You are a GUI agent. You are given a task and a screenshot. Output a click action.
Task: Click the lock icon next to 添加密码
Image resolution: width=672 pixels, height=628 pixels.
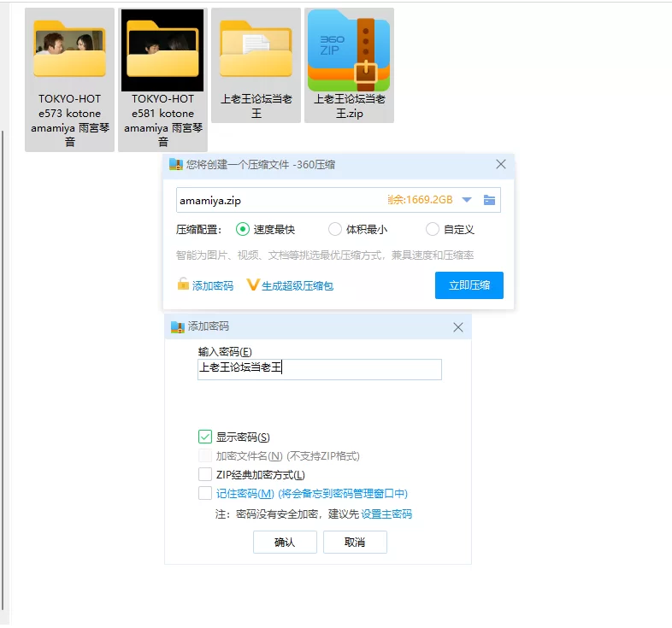coord(183,285)
